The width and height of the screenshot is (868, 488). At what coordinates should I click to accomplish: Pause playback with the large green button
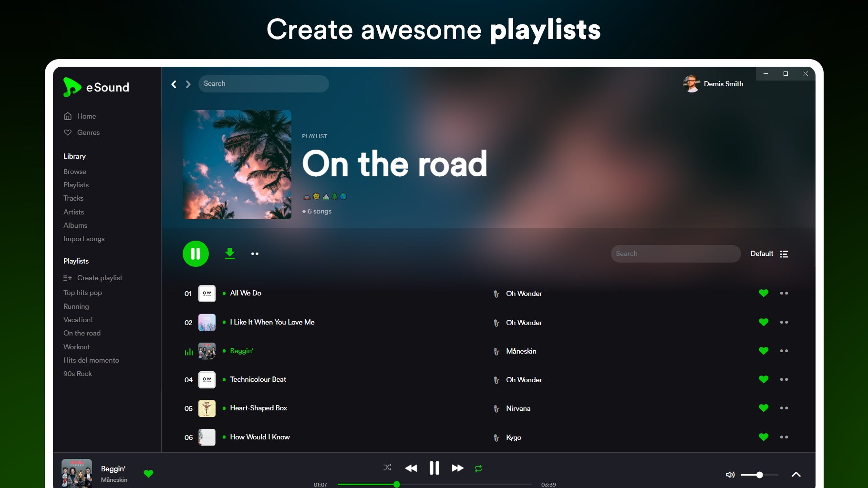point(196,254)
